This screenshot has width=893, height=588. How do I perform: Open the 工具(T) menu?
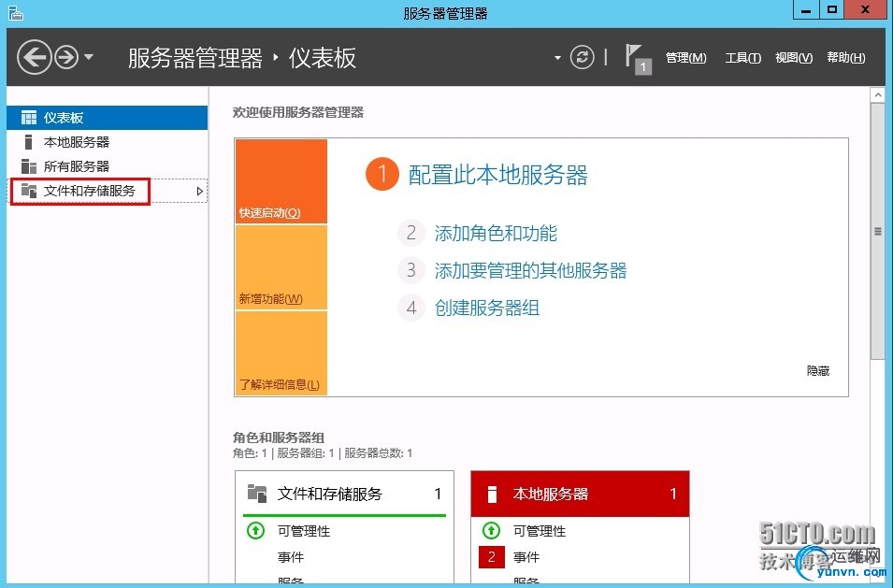pos(742,57)
